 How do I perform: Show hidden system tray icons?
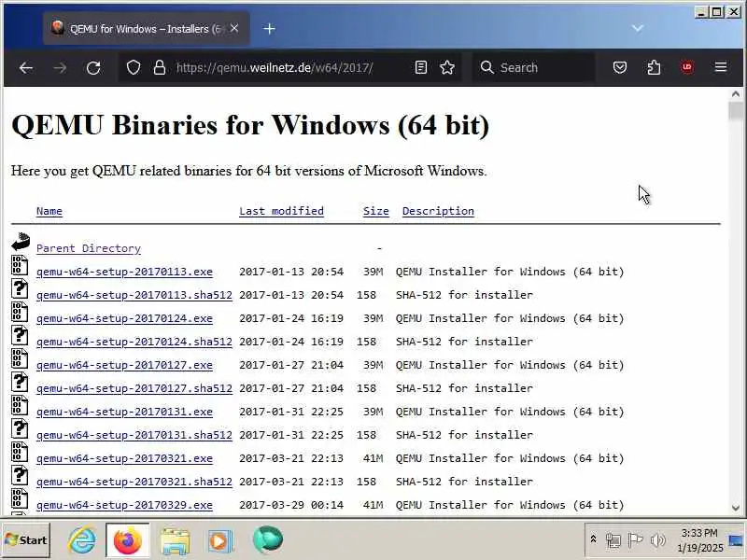click(593, 539)
